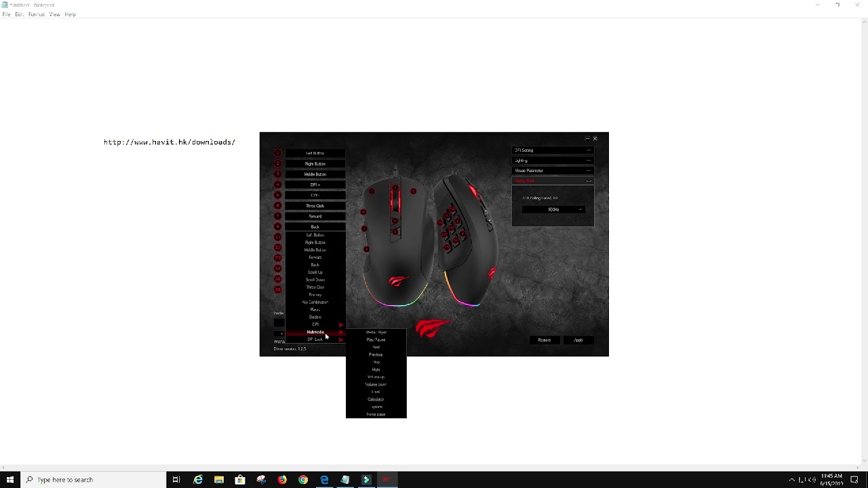
Task: Pick Mute from the Multimedia submenu
Action: click(x=376, y=369)
